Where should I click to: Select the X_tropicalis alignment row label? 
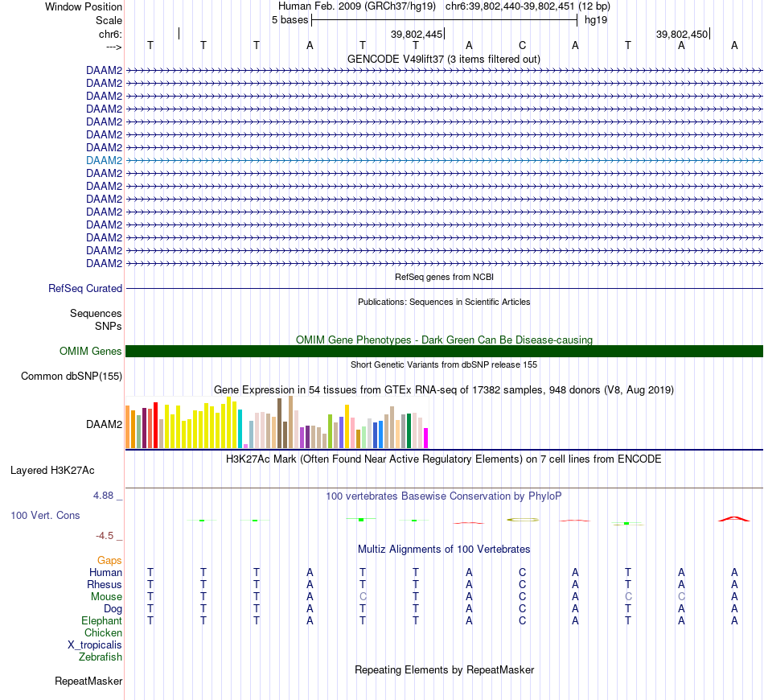[x=95, y=645]
